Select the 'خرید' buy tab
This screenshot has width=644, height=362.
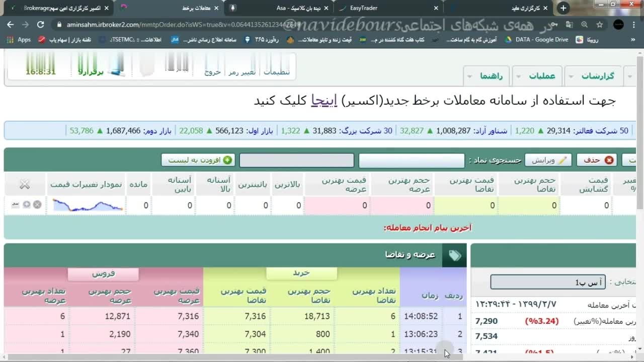click(x=301, y=273)
